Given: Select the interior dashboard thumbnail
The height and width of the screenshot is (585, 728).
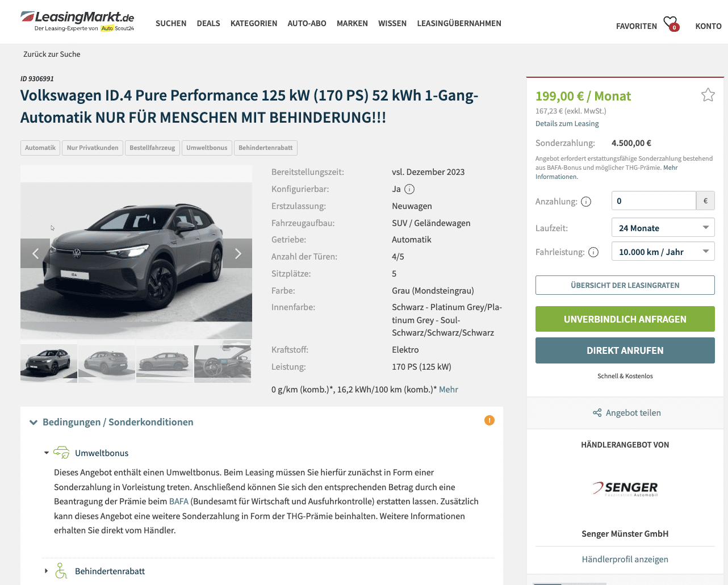Looking at the screenshot, I should pyautogui.click(x=223, y=362).
